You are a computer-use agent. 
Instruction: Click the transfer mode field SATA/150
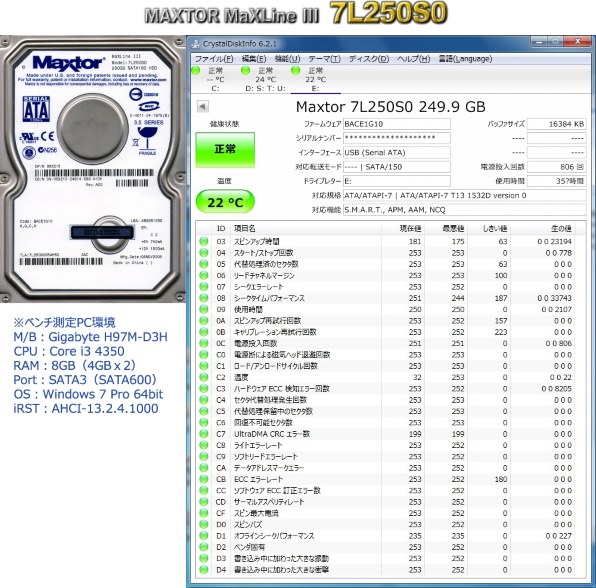pyautogui.click(x=396, y=167)
